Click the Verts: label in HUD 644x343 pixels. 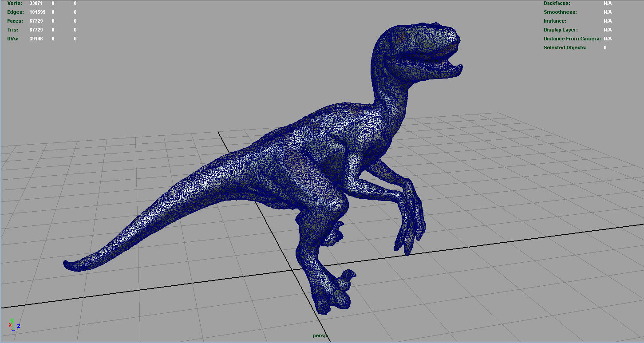point(14,3)
